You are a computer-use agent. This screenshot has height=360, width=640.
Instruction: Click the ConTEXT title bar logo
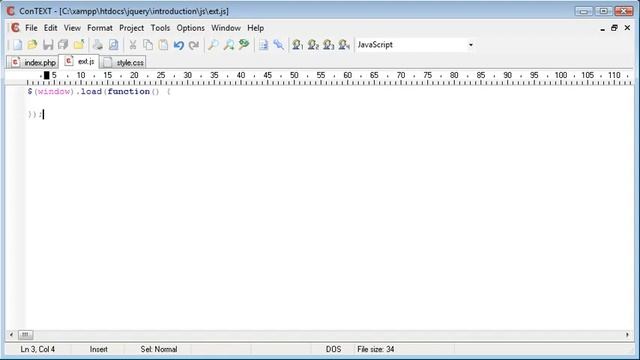tap(11, 11)
